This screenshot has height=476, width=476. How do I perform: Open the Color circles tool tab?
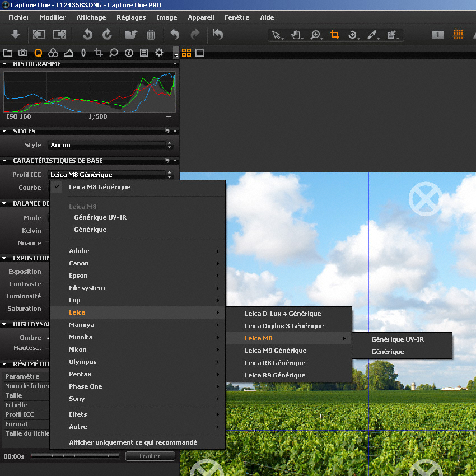pyautogui.click(x=53, y=53)
